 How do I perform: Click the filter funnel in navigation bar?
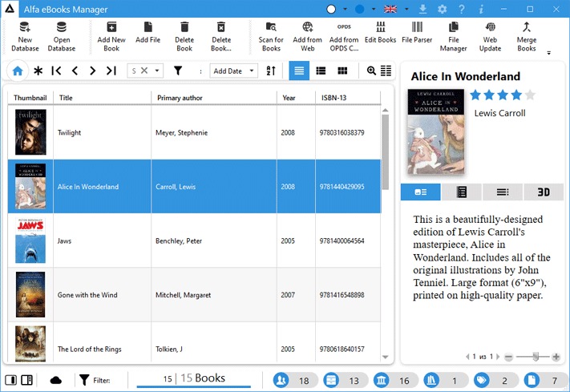[178, 71]
